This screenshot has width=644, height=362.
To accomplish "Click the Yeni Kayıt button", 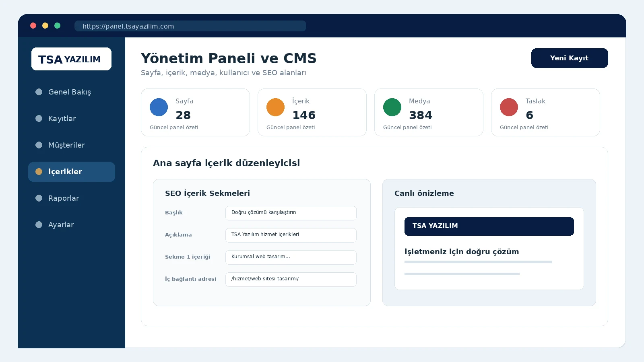I will [x=570, y=58].
